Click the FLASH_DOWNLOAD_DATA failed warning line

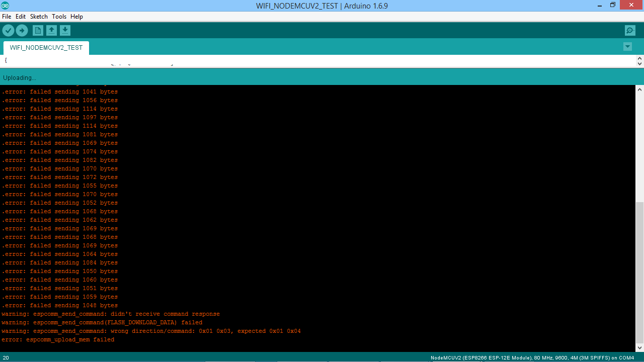point(102,323)
